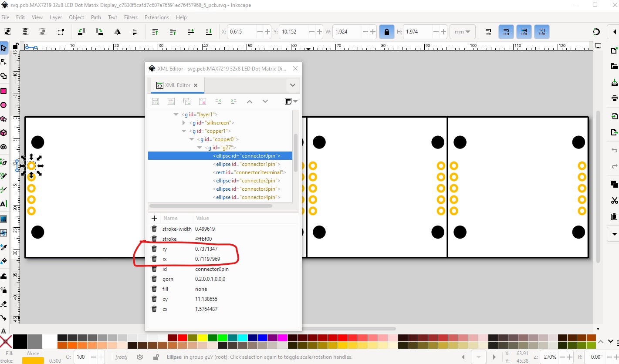Toggle width/height ratio lock

[386, 32]
